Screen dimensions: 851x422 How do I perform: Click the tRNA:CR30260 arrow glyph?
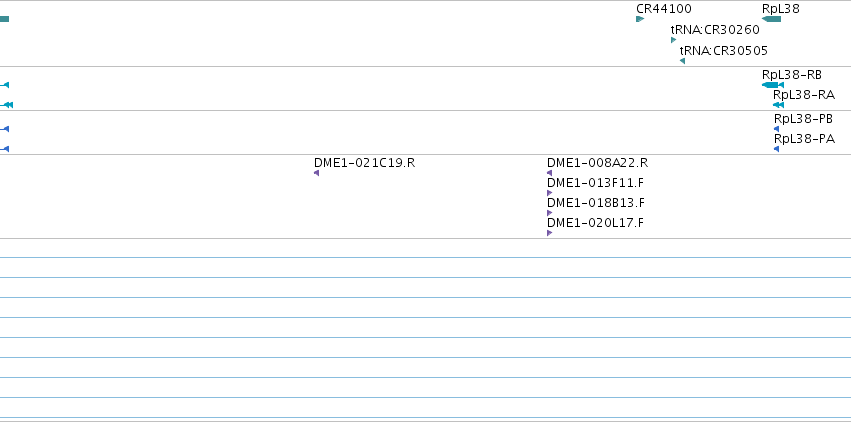pyautogui.click(x=674, y=40)
